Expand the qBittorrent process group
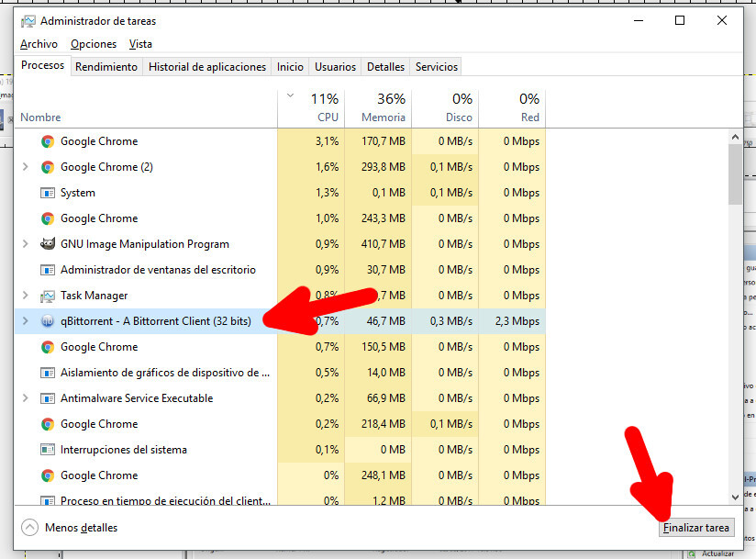 click(x=26, y=321)
